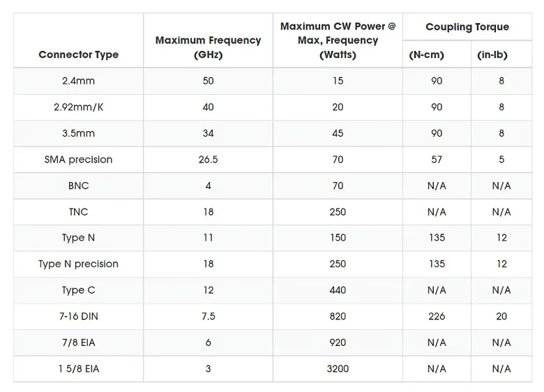Click the 1 5/8 EIA row label
The image size is (544, 392).
(78, 369)
